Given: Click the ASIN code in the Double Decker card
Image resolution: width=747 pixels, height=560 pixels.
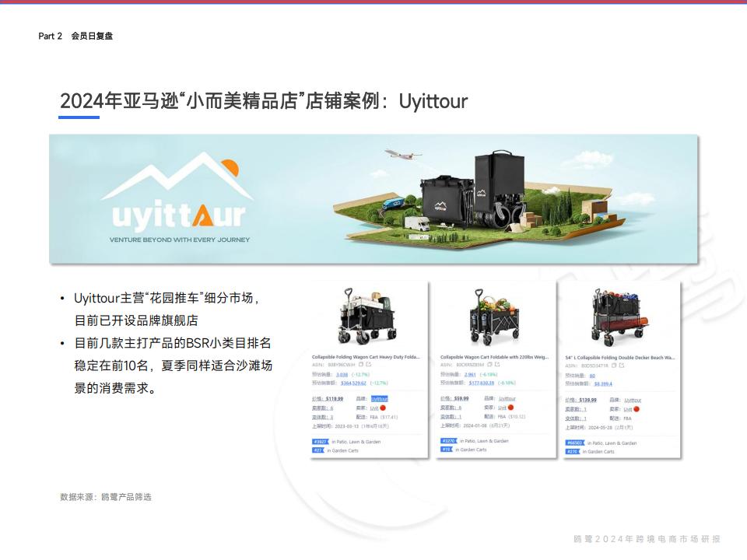Looking at the screenshot, I should (x=594, y=366).
